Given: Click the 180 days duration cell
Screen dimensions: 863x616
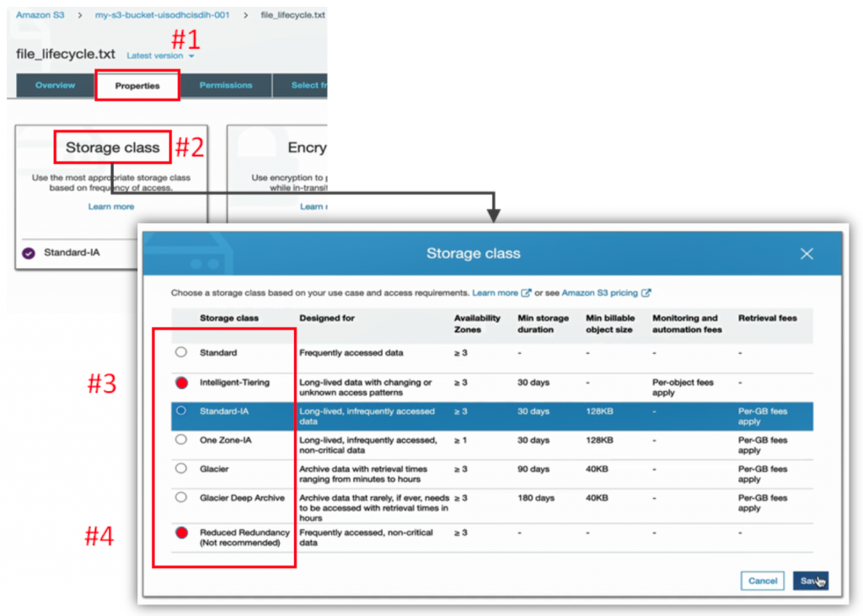Looking at the screenshot, I should [x=535, y=498].
